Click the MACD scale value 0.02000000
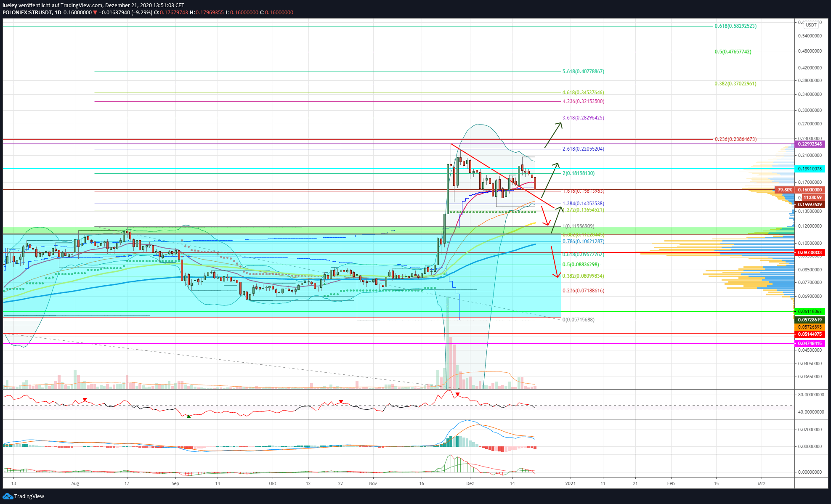 tap(810, 430)
